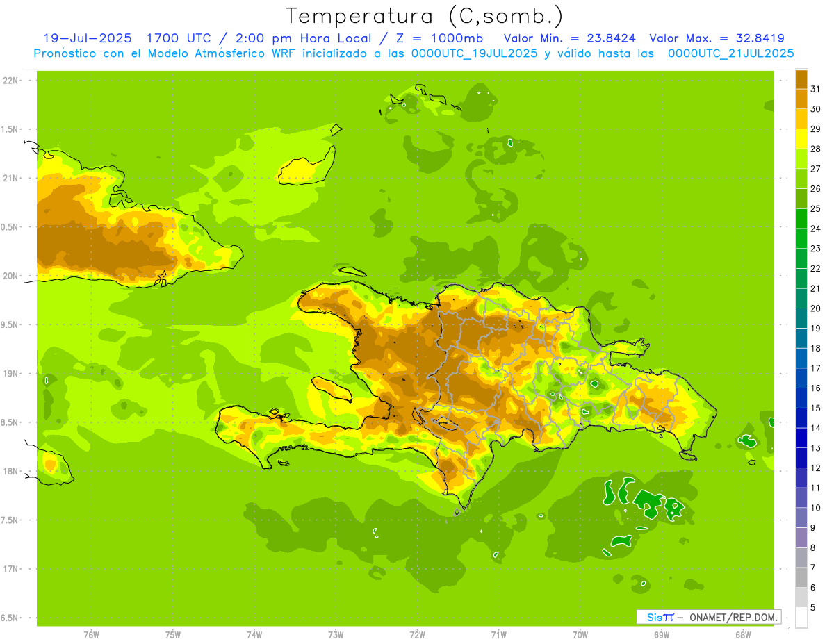The image size is (834, 644).
Task: Click the 18N latitude label
Action: pyautogui.click(x=10, y=471)
